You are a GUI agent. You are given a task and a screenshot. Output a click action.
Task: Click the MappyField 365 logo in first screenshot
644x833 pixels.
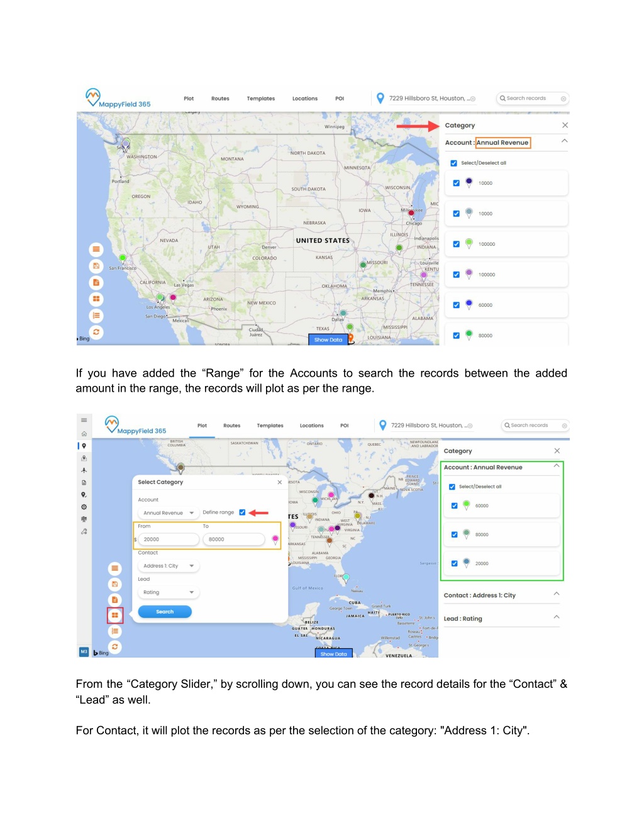point(118,99)
